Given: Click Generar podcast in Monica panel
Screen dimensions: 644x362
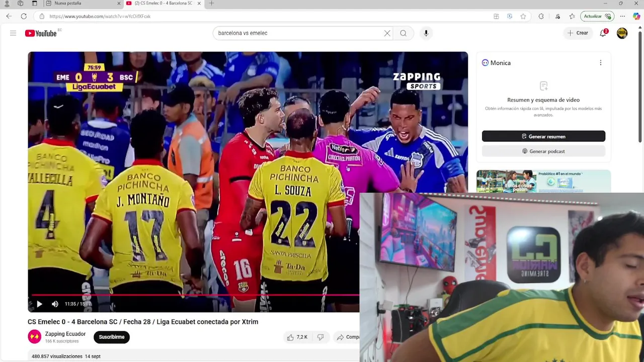Looking at the screenshot, I should [543, 151].
